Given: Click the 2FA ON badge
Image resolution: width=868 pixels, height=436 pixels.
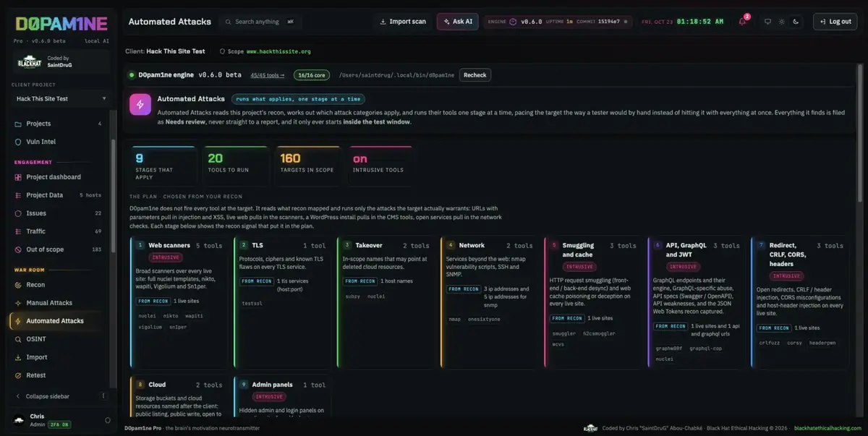Looking at the screenshot, I should [x=59, y=424].
